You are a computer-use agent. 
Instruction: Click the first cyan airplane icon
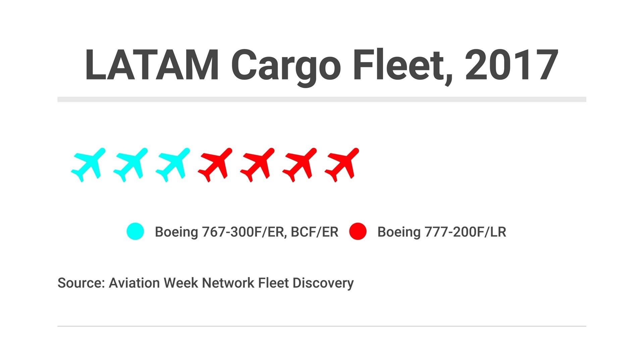pyautogui.click(x=89, y=165)
